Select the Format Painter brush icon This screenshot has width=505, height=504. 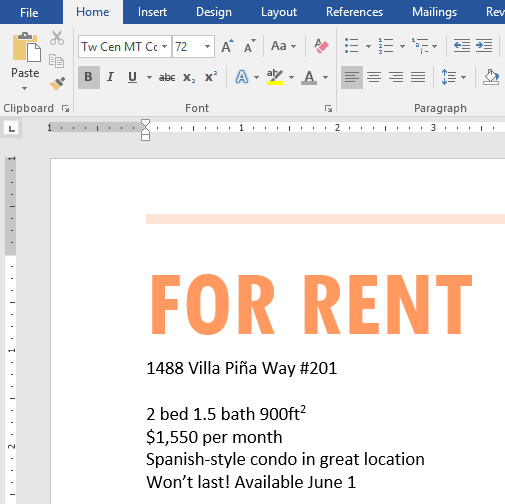click(x=57, y=84)
